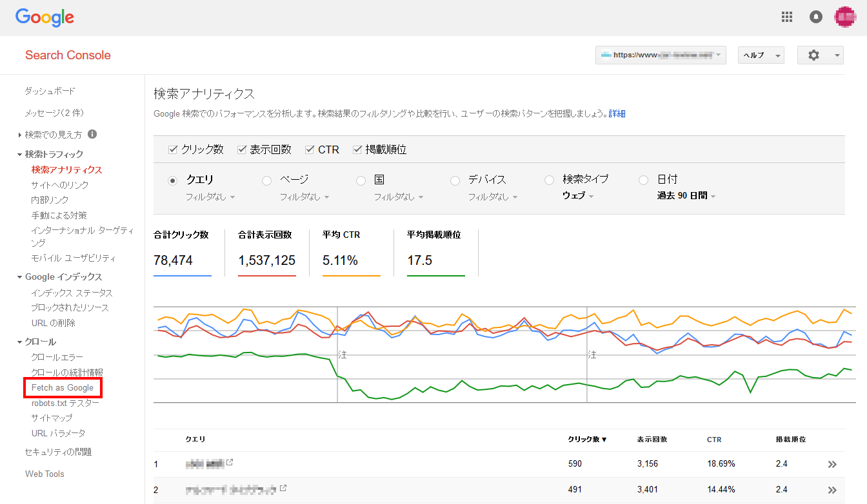
Task: Select the 検索タイプ radio button
Action: point(550,181)
